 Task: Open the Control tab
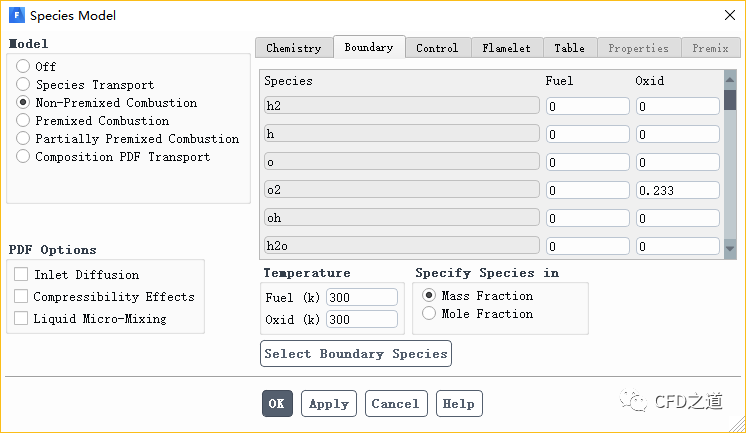click(x=437, y=48)
